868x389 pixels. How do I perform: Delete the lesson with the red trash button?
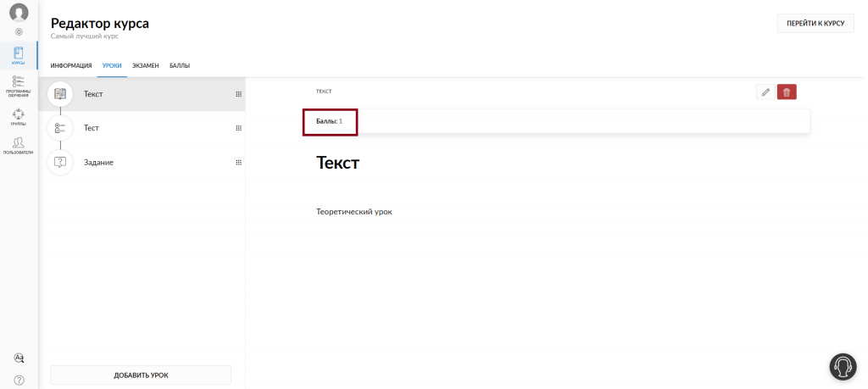(787, 92)
